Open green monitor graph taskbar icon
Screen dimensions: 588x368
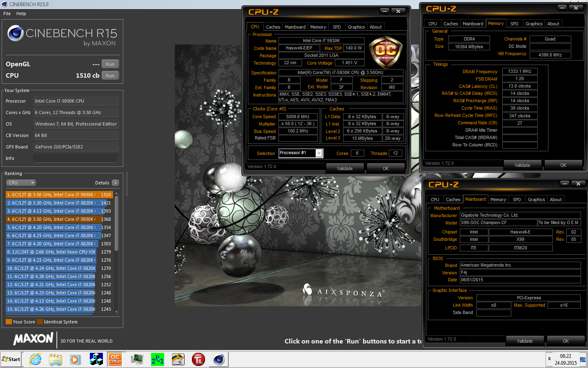tap(137, 359)
